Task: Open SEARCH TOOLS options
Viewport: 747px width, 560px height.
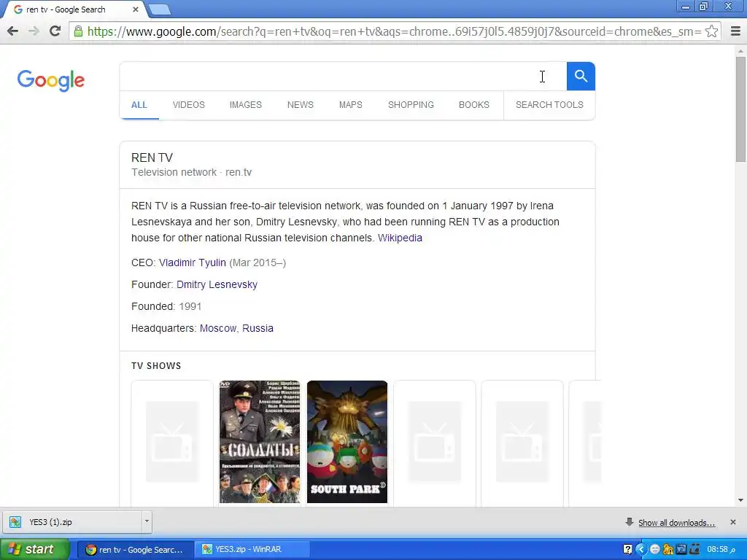Action: 549,105
